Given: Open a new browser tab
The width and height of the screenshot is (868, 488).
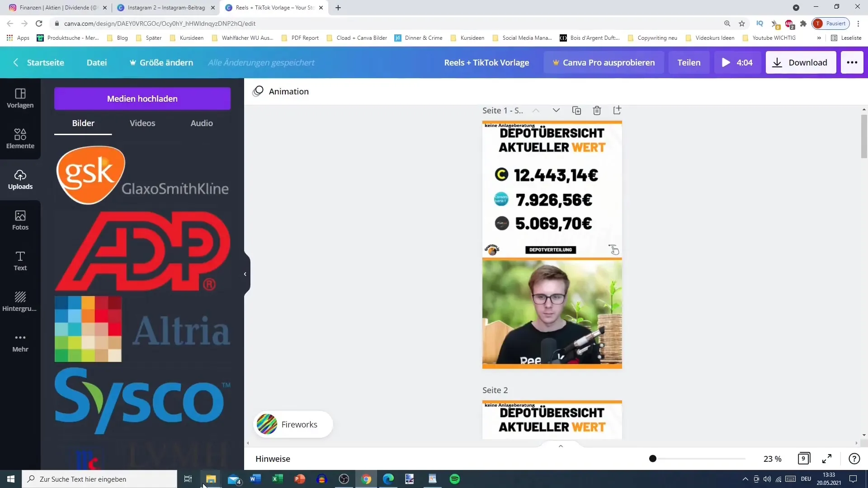Looking at the screenshot, I should [338, 8].
